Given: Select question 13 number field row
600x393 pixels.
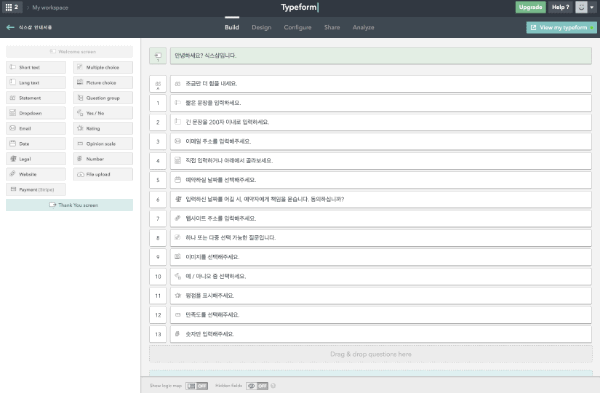Looking at the screenshot, I should (x=381, y=334).
